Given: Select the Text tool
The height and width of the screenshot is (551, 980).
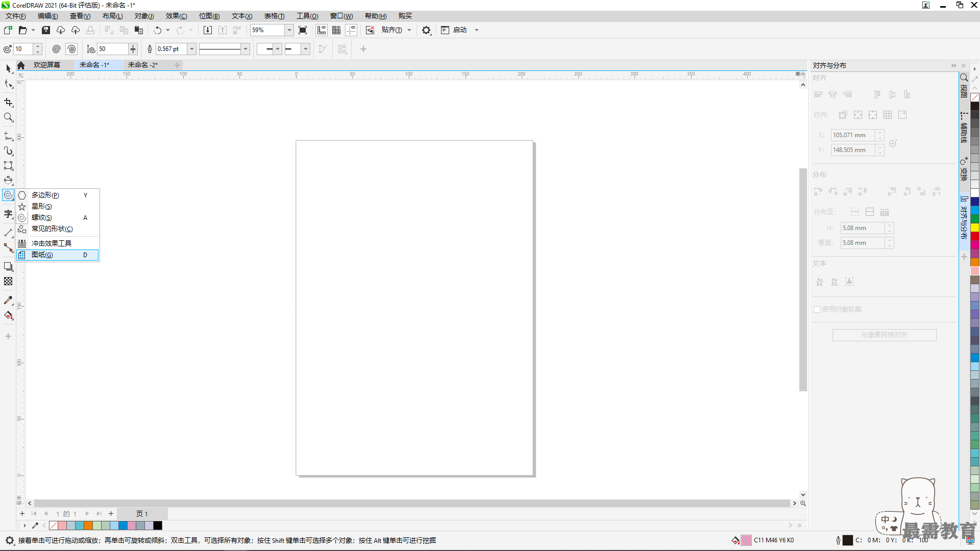Looking at the screenshot, I should (x=8, y=214).
